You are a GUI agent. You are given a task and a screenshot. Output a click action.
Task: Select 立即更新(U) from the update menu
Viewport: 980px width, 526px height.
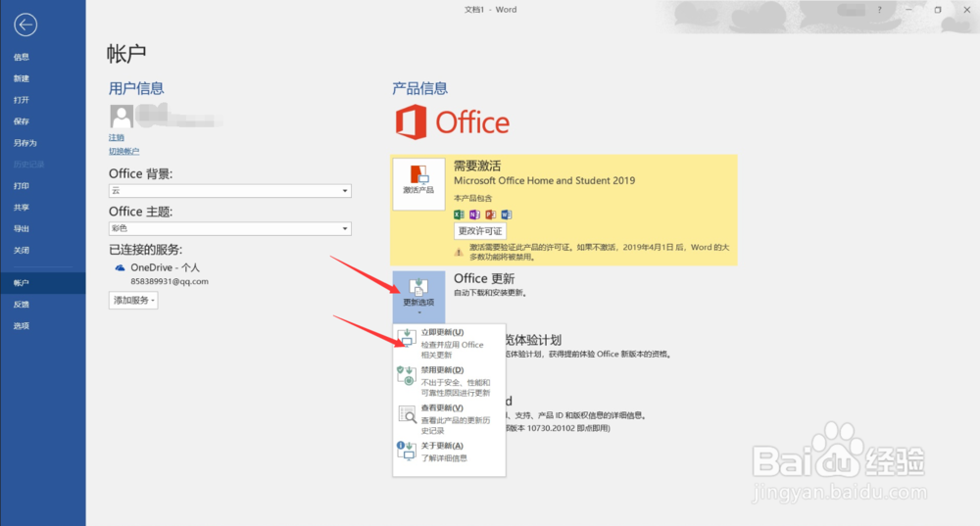449,344
